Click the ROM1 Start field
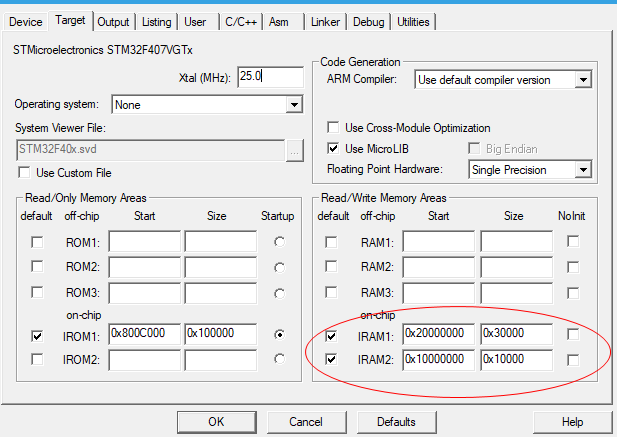Viewport: 617px width, 437px height. pos(144,241)
